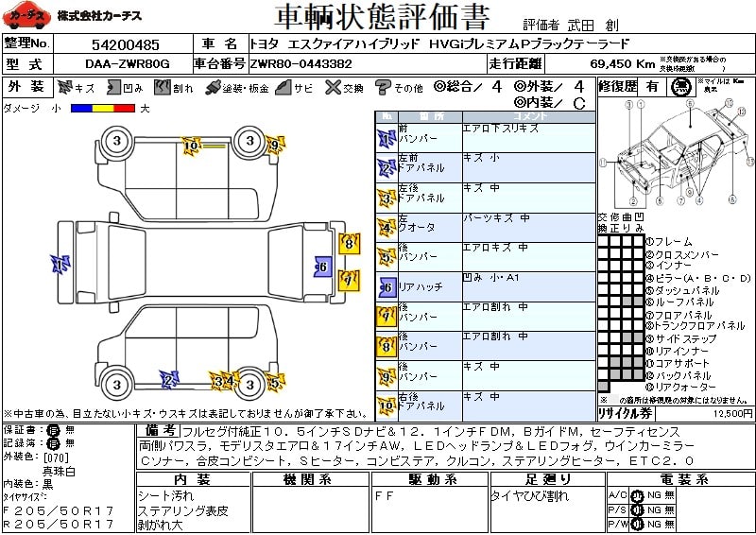
Task: Select circled 有 for 保証書
Action: 53,430
